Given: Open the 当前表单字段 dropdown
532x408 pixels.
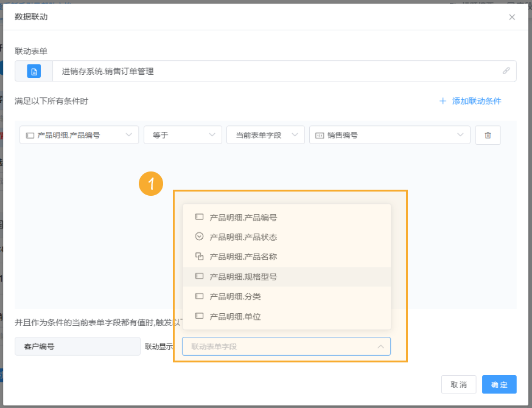Looking at the screenshot, I should [x=265, y=134].
